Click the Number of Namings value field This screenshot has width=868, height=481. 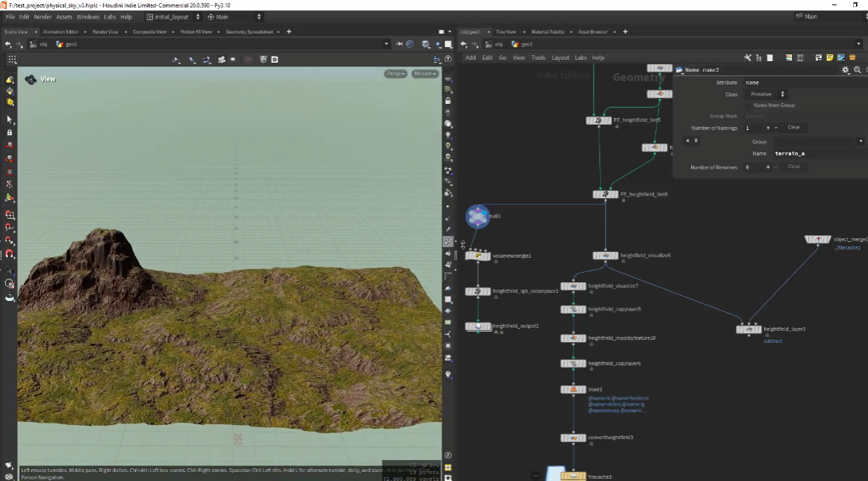click(754, 128)
